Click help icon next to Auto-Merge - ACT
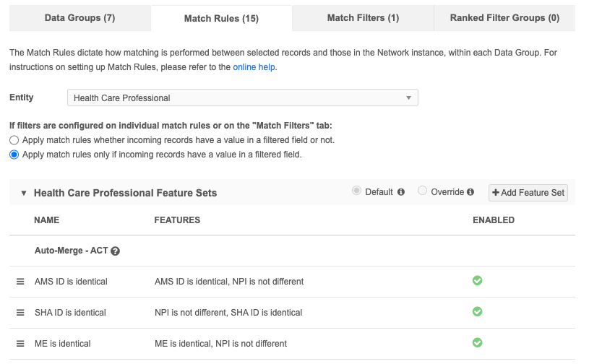The width and height of the screenshot is (589, 364). 116,251
